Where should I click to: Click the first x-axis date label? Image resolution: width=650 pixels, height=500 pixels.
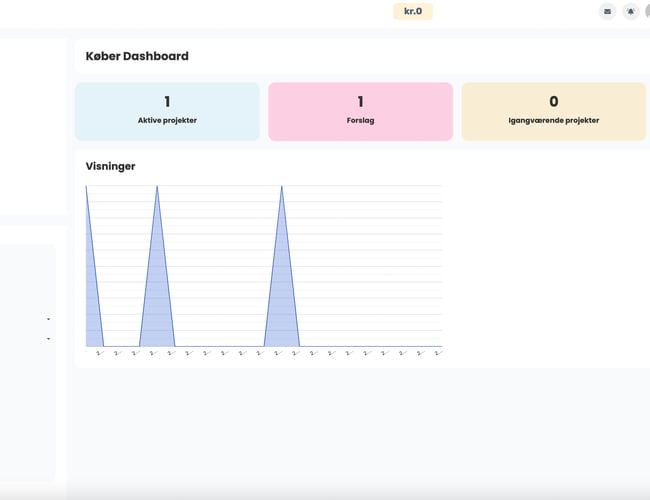point(99,352)
